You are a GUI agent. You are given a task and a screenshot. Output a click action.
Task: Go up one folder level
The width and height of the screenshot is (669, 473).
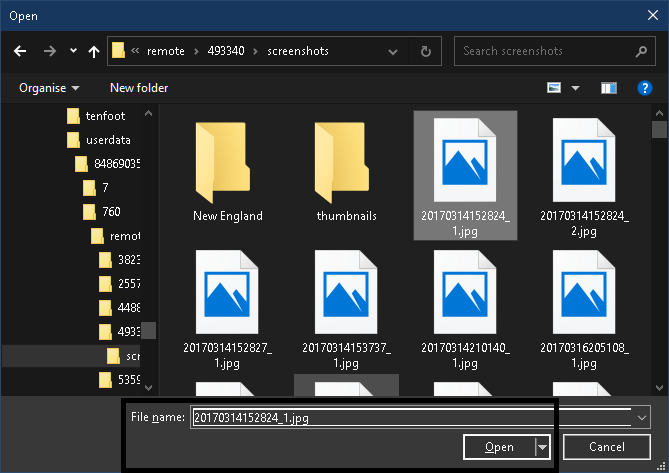pos(94,52)
